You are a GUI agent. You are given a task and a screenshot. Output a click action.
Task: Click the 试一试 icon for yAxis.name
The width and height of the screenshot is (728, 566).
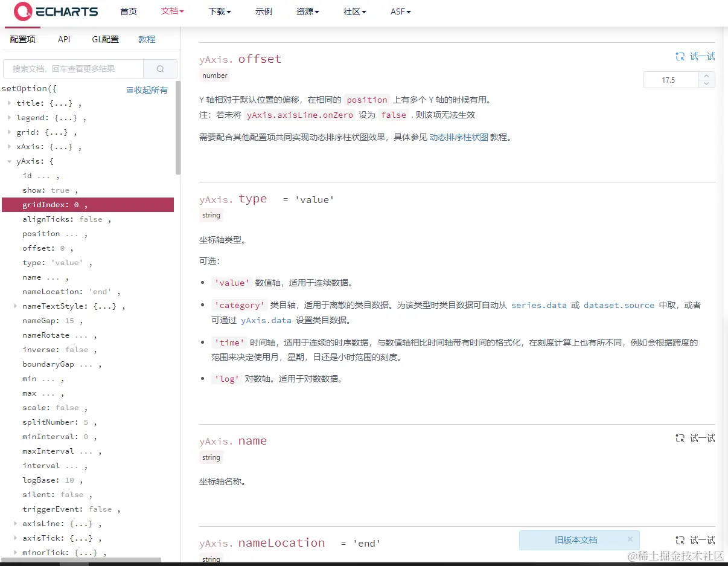pos(680,438)
